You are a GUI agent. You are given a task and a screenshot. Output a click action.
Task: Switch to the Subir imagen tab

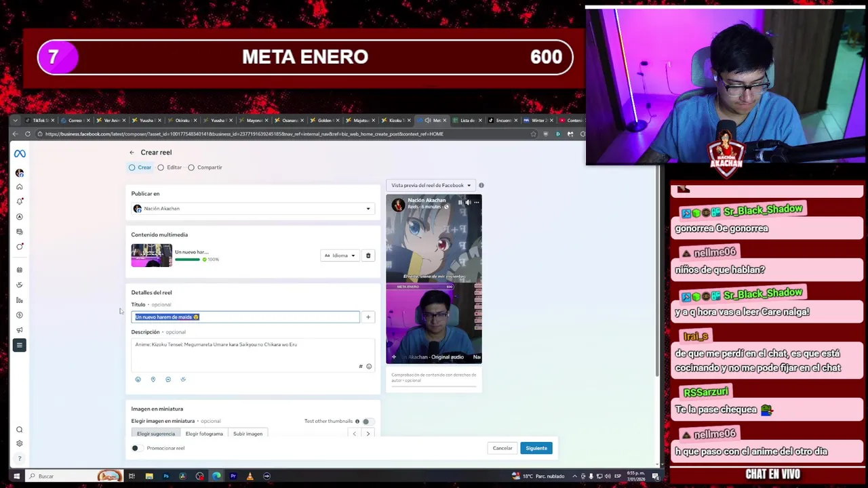click(248, 434)
